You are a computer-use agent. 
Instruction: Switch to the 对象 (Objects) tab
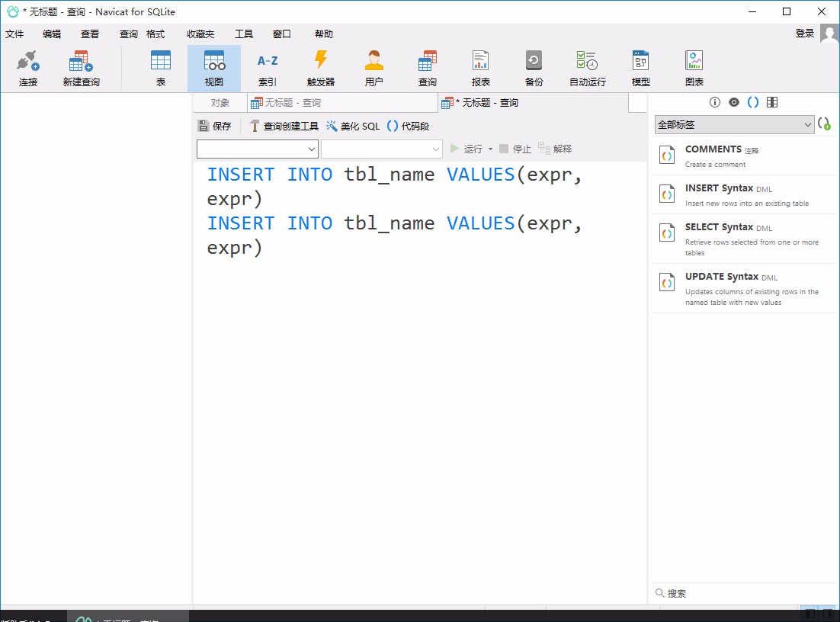[x=219, y=101]
